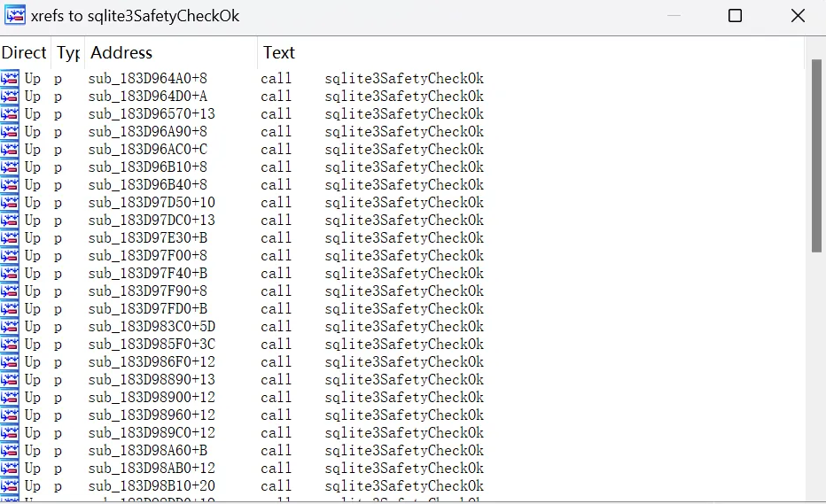
Task: Select address sub_183D97F00+8
Action: click(147, 255)
